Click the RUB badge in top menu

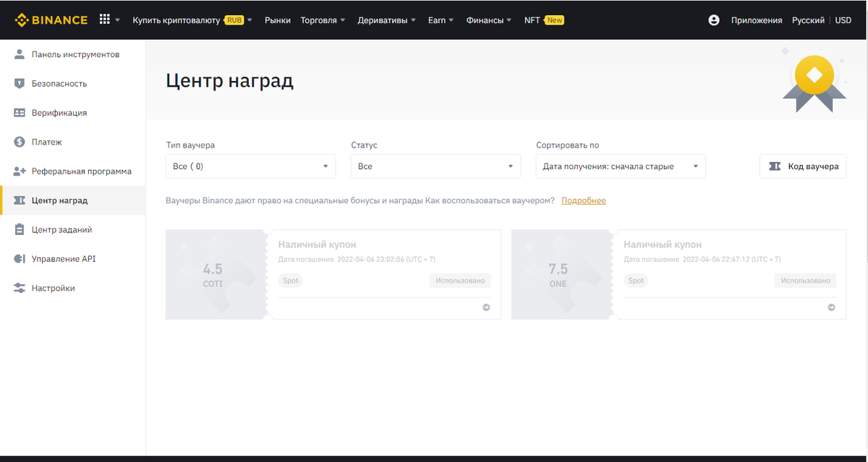(234, 20)
